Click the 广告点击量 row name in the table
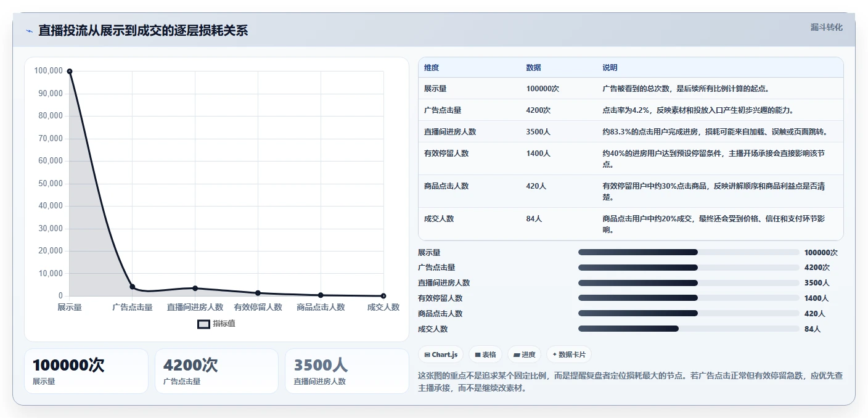This screenshot has width=868, height=418. pos(443,110)
